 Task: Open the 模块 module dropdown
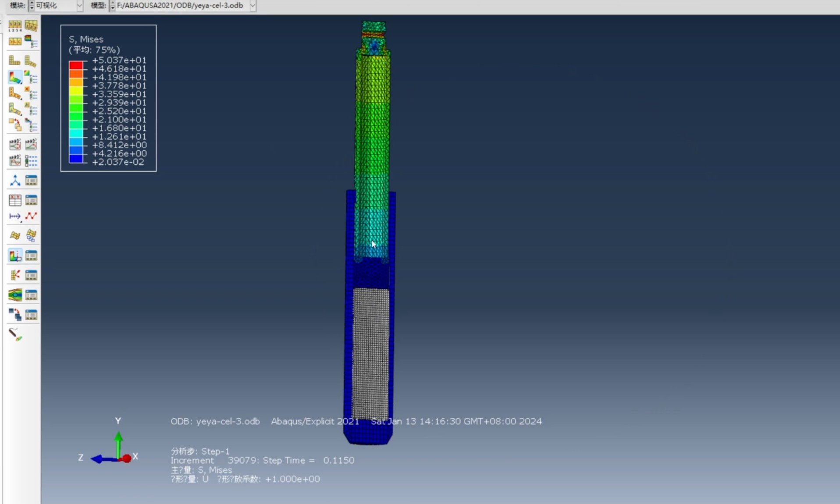[79, 5]
